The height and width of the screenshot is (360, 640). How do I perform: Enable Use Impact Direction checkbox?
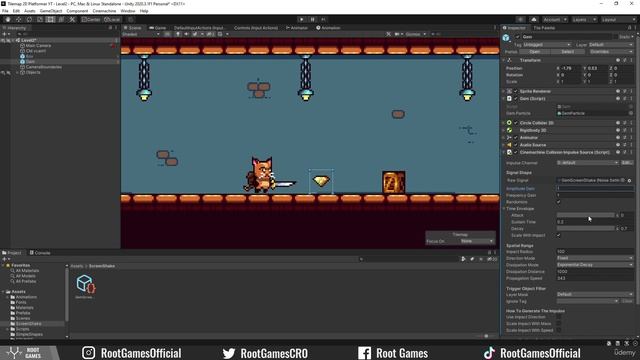[559, 317]
